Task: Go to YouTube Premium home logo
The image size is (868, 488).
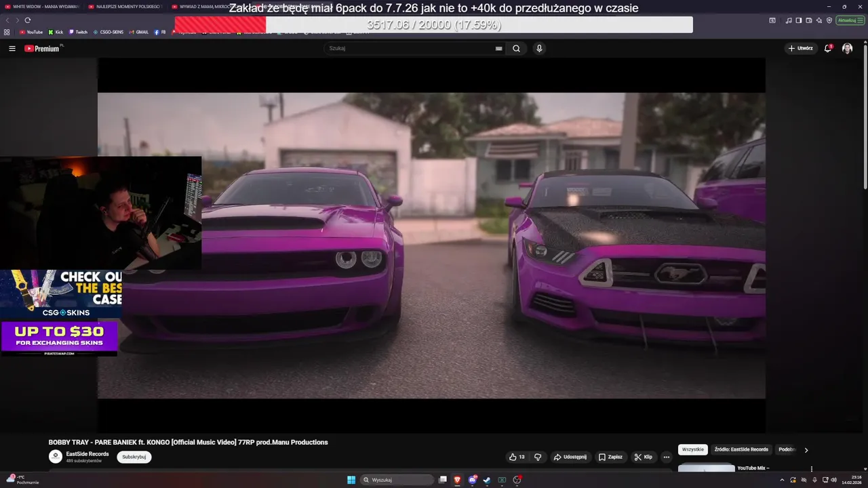Action: (x=42, y=48)
